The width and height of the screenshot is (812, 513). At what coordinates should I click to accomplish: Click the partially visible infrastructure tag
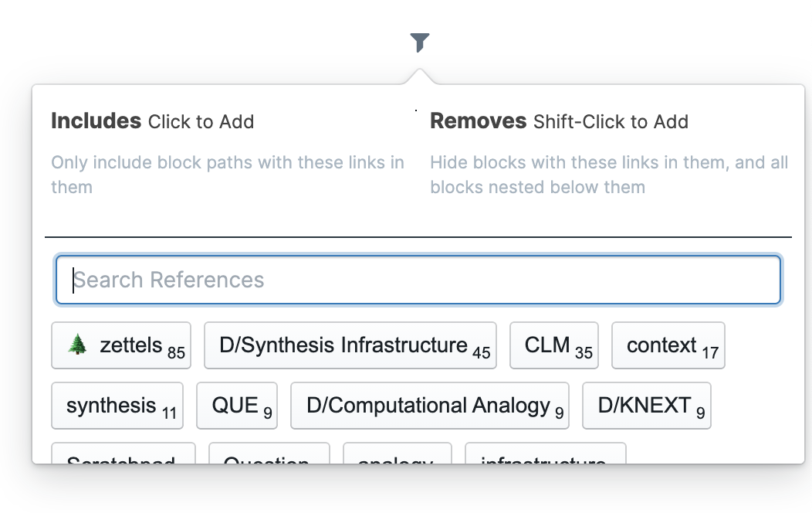point(545,456)
